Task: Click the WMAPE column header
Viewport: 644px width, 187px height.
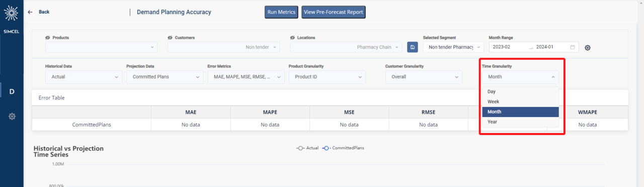Action: click(588, 112)
